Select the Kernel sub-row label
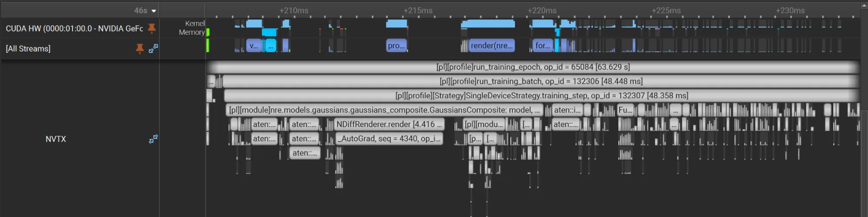Viewport: 868px width, 217px height. [195, 23]
